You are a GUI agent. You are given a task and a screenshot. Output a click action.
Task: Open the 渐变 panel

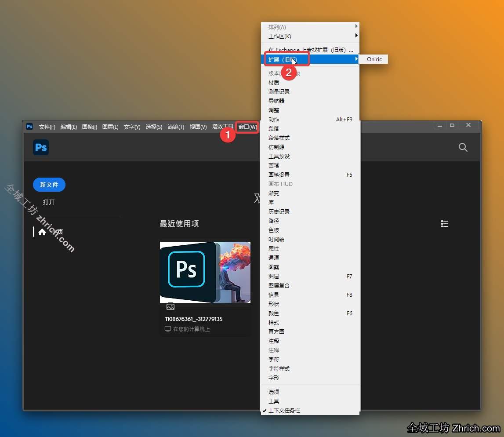click(310, 193)
